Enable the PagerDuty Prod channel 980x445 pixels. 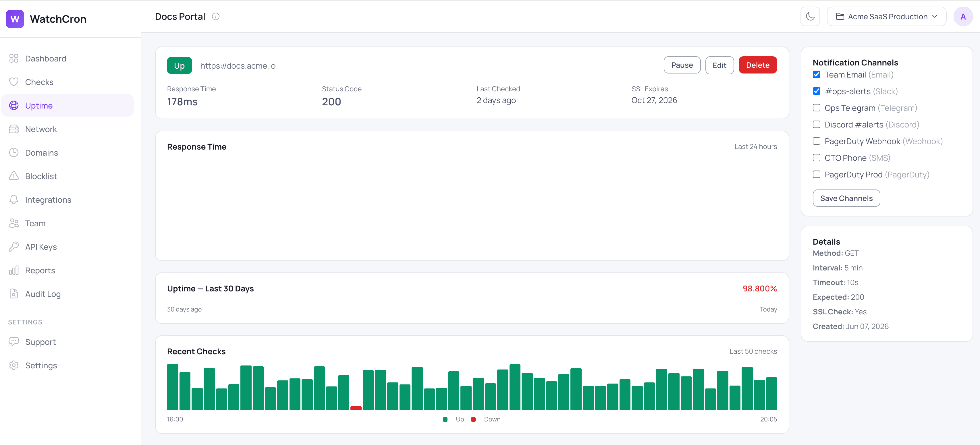click(816, 174)
